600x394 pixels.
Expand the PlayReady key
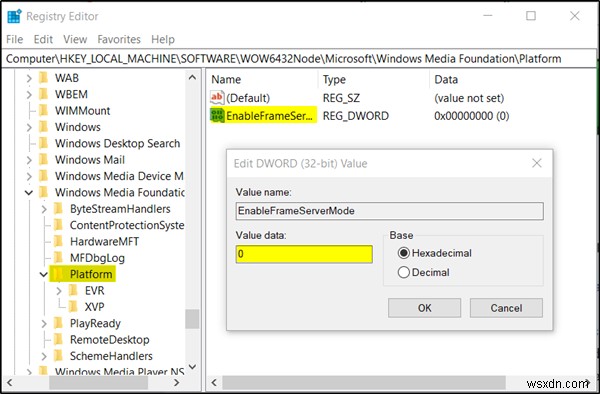click(44, 324)
